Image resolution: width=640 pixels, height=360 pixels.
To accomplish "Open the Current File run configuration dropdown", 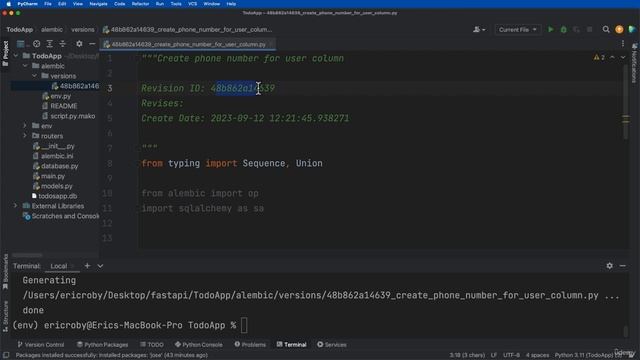I will (x=518, y=29).
